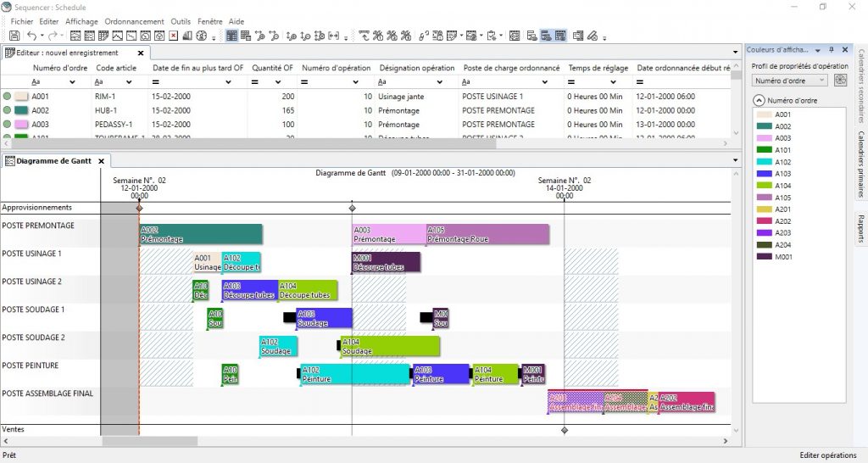The width and height of the screenshot is (868, 463).
Task: Open the Calendriers primaires side tab
Action: [861, 164]
